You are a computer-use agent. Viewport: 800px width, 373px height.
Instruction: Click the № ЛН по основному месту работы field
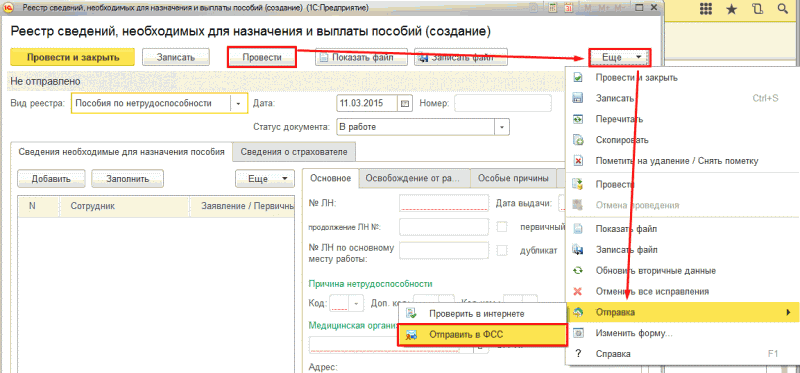click(444, 251)
